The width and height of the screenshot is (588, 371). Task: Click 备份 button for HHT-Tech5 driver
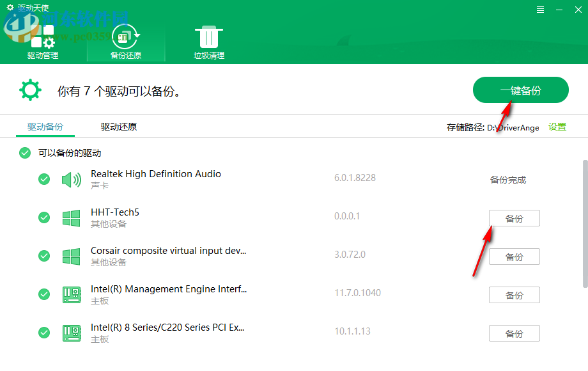point(514,217)
